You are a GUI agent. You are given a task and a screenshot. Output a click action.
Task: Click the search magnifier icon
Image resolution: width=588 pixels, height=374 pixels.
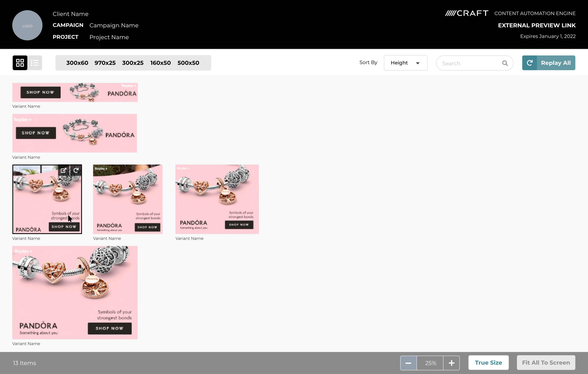[505, 63]
